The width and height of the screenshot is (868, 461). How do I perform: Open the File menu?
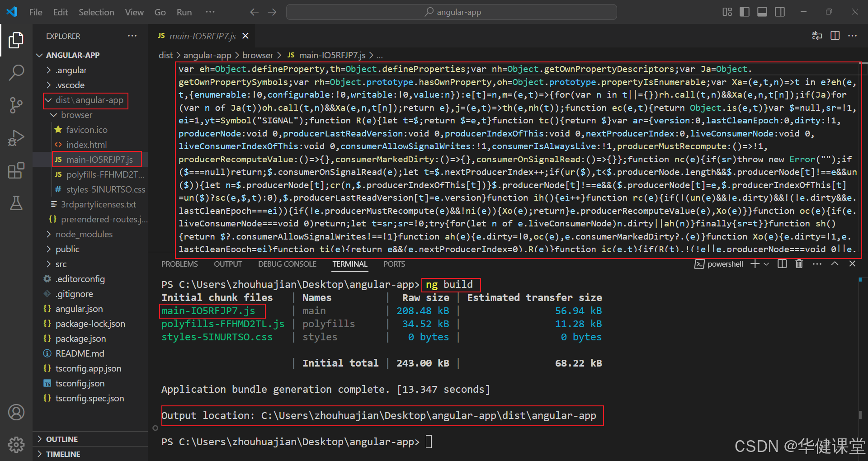coord(36,12)
